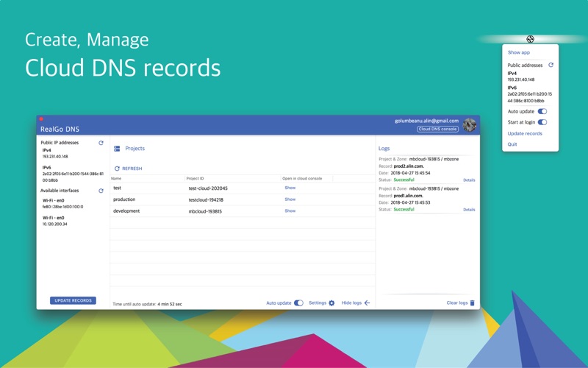588x368 pixels.
Task: Select Show app in tray menu
Action: 519,52
